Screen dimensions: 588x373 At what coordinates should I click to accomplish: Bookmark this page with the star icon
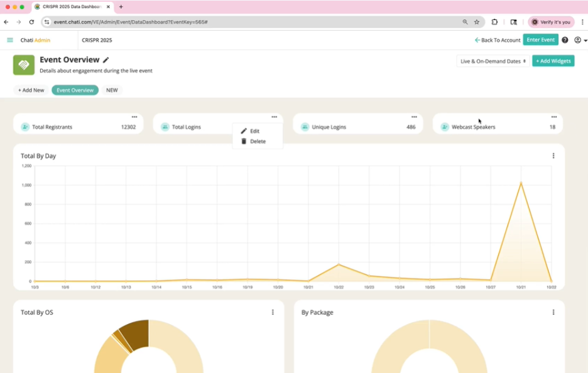(x=477, y=22)
